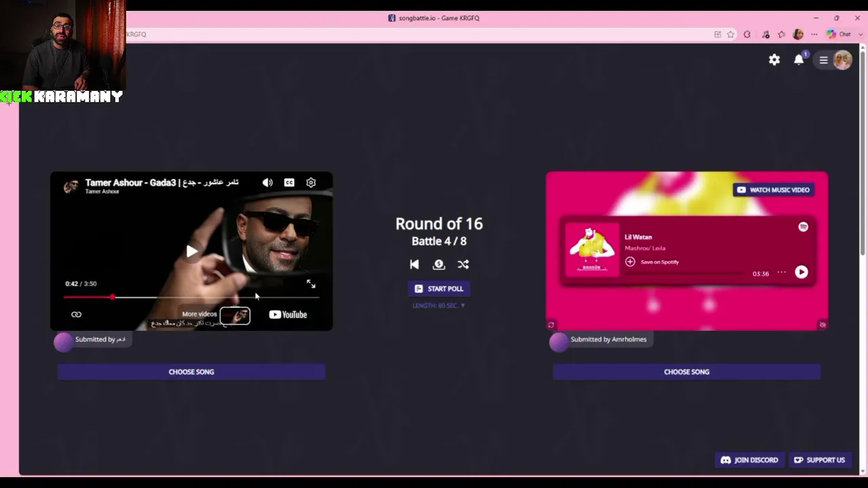Copy the YouTube video link icon

click(x=76, y=314)
